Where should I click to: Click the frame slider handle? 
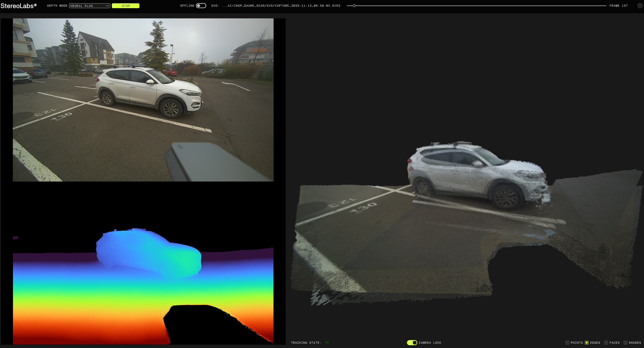pyautogui.click(x=354, y=6)
